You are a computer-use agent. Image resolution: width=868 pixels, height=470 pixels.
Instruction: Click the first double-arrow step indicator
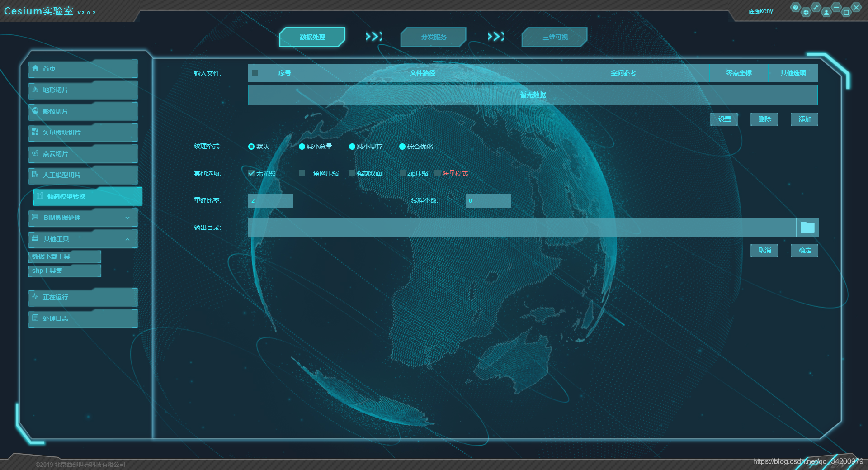[374, 37]
